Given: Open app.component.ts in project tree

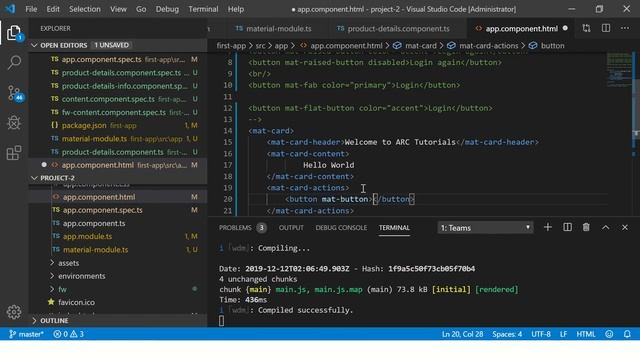Looking at the screenshot, I should pyautogui.click(x=118, y=223).
